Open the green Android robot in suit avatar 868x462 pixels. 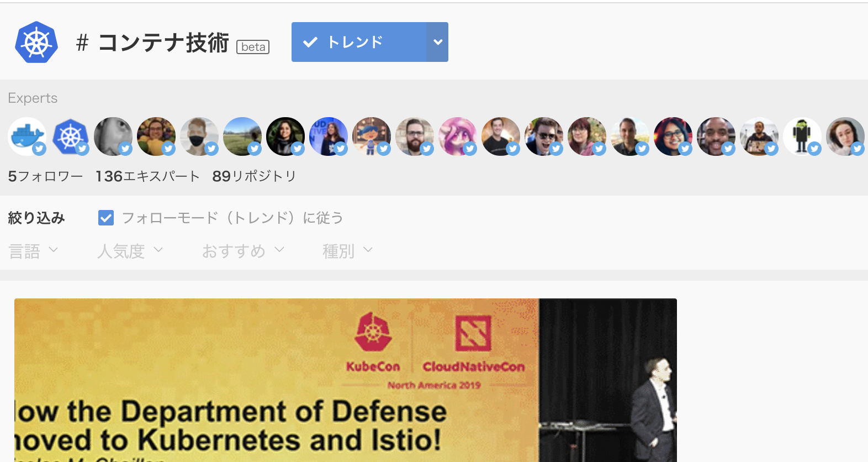[802, 136]
